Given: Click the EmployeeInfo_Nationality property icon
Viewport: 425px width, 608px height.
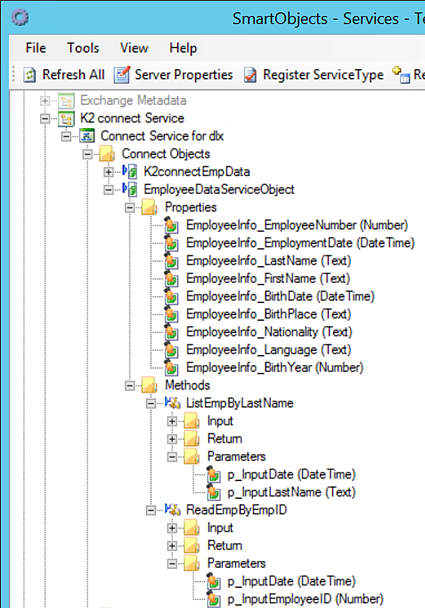Looking at the screenshot, I should [x=171, y=332].
